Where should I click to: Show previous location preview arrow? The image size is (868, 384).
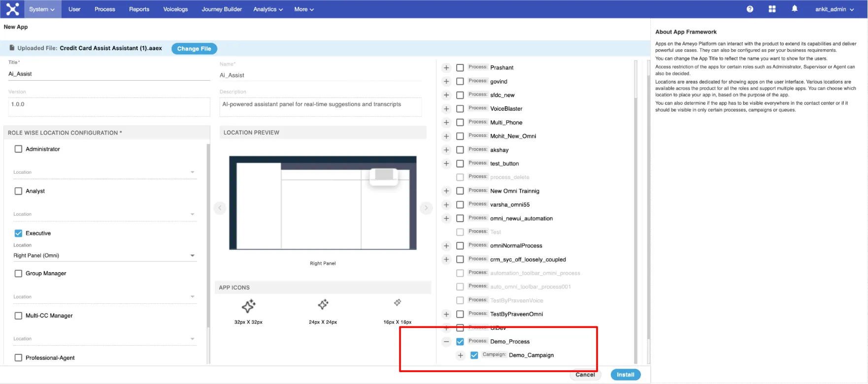(x=220, y=208)
